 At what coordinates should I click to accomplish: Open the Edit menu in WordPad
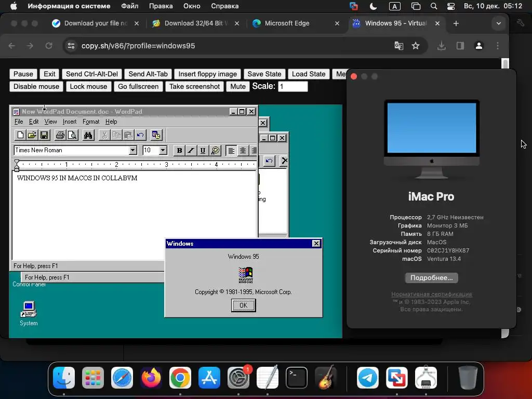pyautogui.click(x=34, y=122)
